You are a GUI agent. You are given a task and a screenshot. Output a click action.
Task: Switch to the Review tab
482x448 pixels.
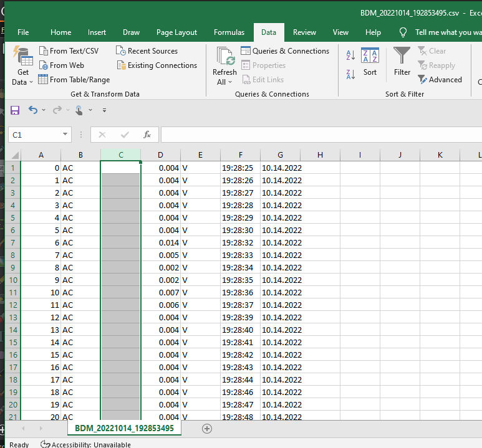(x=304, y=32)
